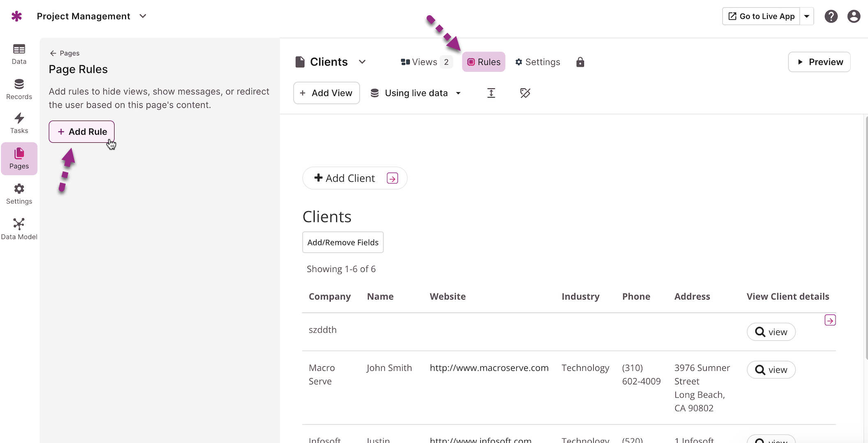Click the Page Rules heading

[x=78, y=69]
